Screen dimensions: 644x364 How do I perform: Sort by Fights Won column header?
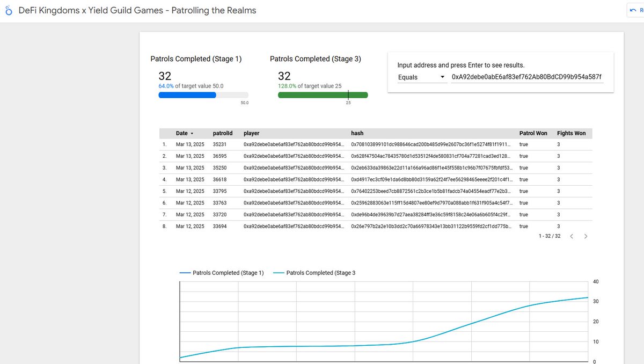[x=571, y=133]
